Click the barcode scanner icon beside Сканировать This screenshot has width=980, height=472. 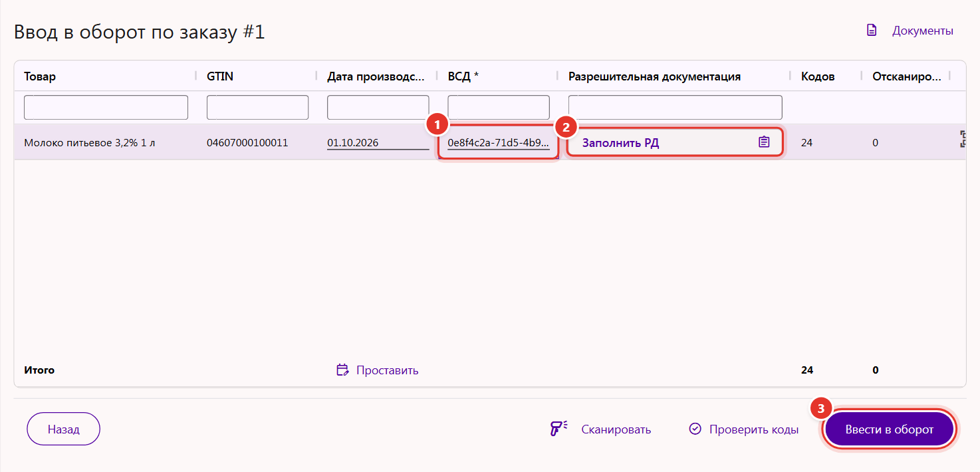pos(558,429)
